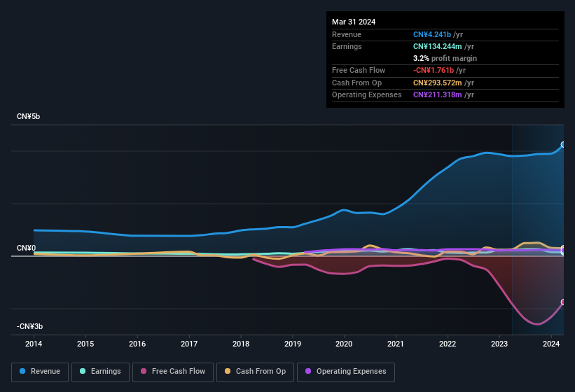Click the 2020 x-axis label

(344, 344)
